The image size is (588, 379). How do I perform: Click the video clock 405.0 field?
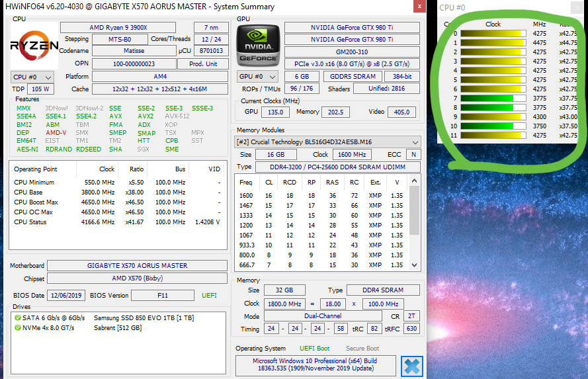click(x=401, y=112)
